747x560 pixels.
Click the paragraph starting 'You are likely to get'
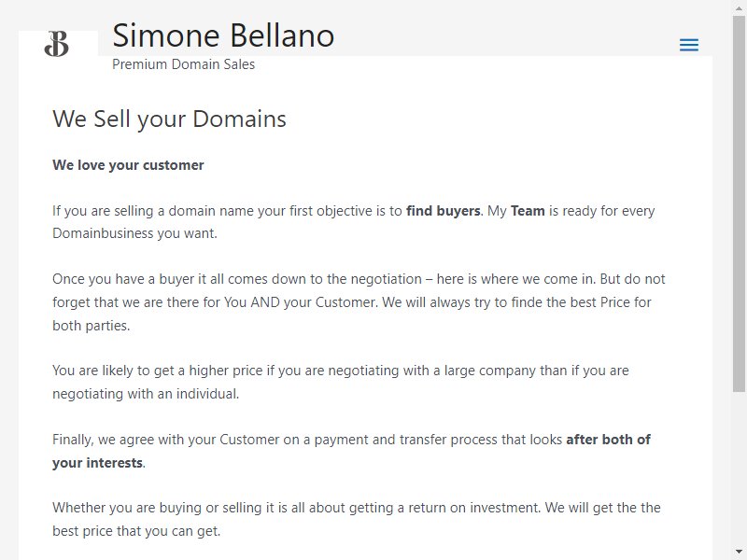341,382
